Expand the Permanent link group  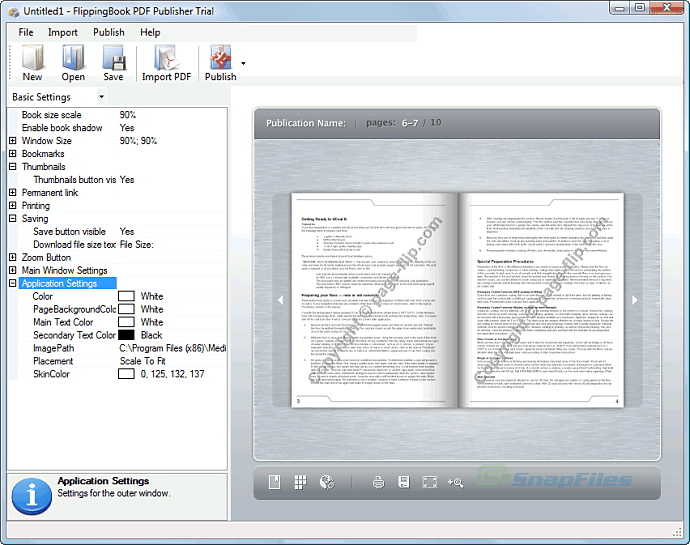tap(13, 192)
